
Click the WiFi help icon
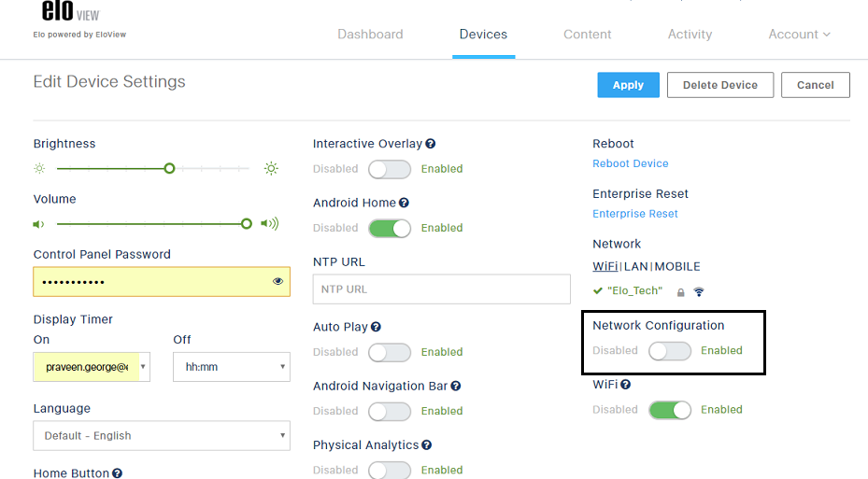click(x=625, y=385)
